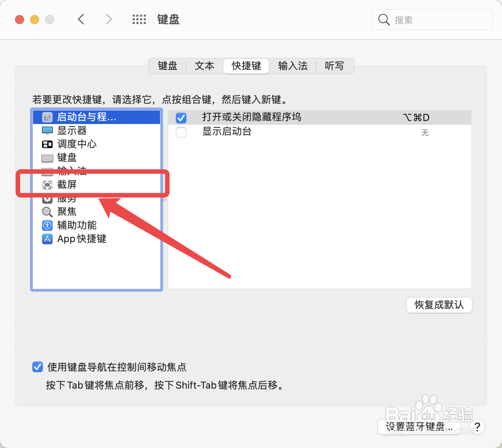
Task: Click the back navigation arrow
Action: click(81, 19)
